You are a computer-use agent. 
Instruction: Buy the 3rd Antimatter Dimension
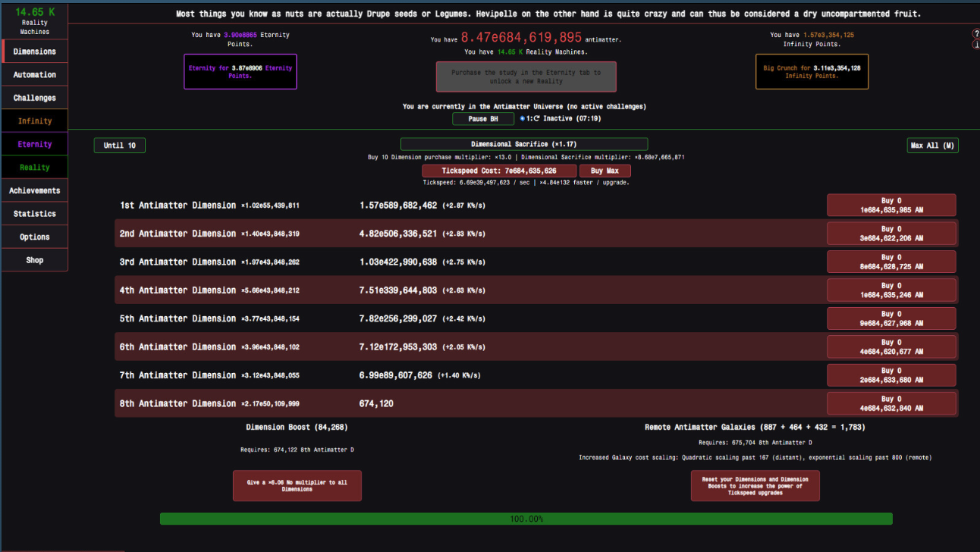click(891, 262)
